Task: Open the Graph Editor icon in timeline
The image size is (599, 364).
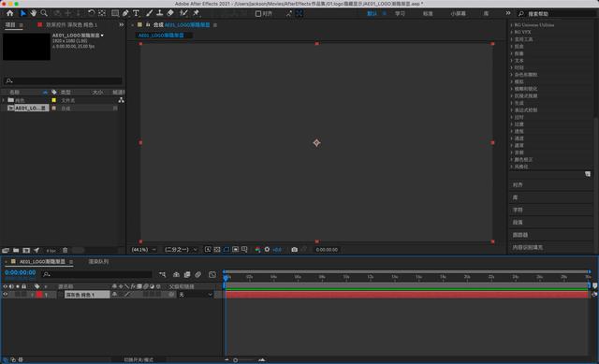Action: pyautogui.click(x=212, y=274)
